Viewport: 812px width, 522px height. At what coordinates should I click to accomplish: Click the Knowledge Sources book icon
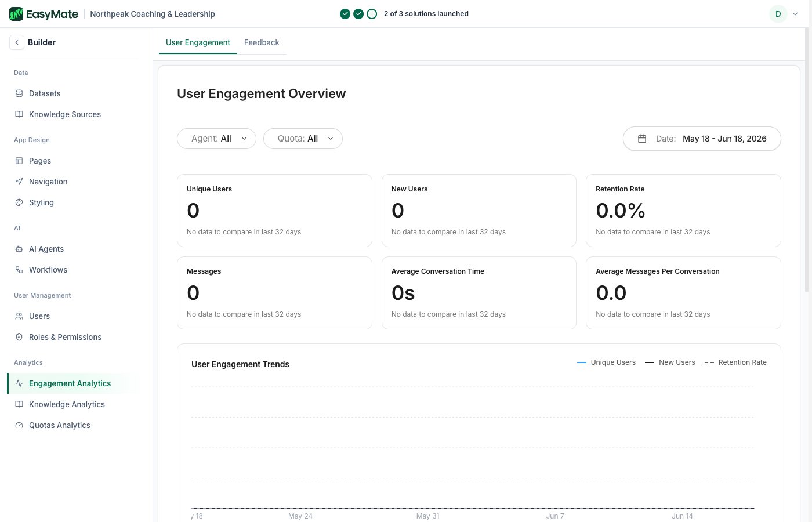(x=19, y=114)
